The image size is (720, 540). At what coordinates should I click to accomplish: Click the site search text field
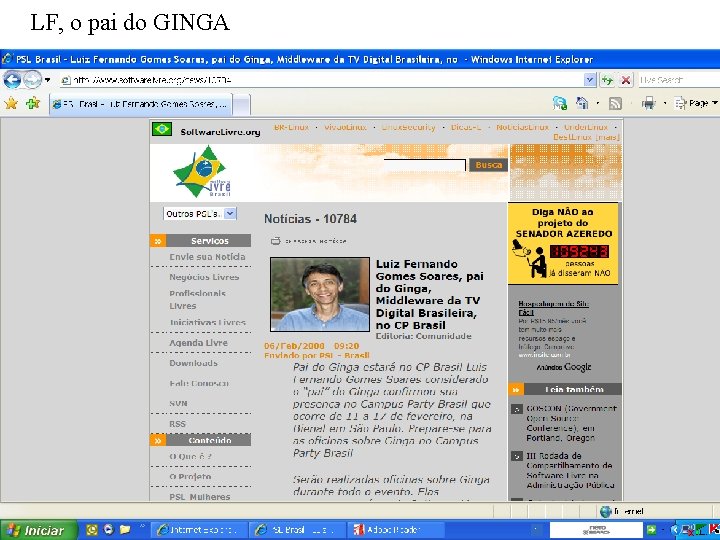pyautogui.click(x=424, y=165)
